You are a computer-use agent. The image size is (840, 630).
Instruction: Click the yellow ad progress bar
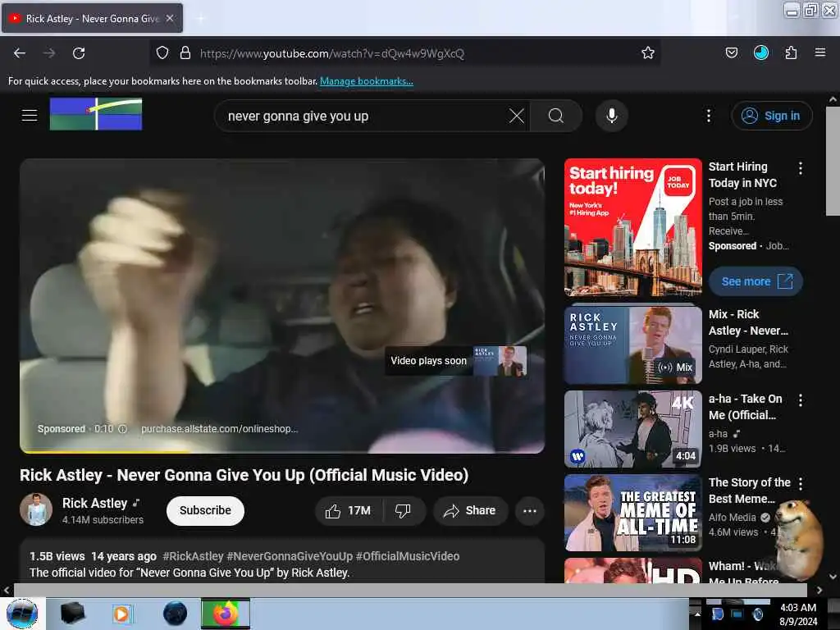click(x=104, y=452)
